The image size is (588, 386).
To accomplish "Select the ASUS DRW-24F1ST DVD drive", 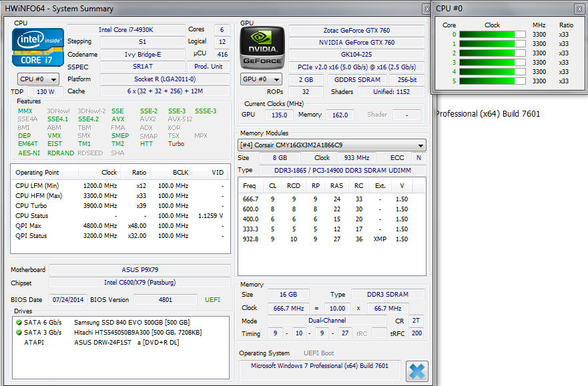I will click(x=120, y=342).
